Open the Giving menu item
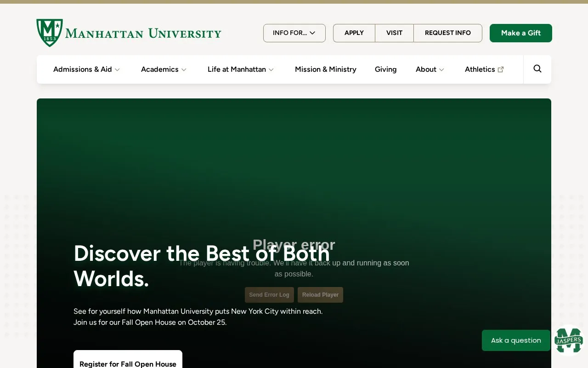Screen dimensions: 588x368 [x=385, y=69]
